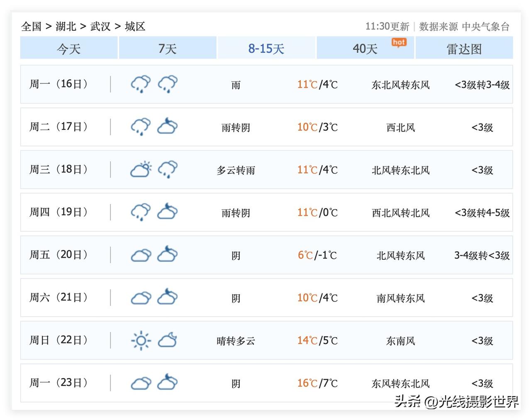Click 湖北 in the breadcrumb
The height and width of the screenshot is (420, 531).
[x=66, y=27]
